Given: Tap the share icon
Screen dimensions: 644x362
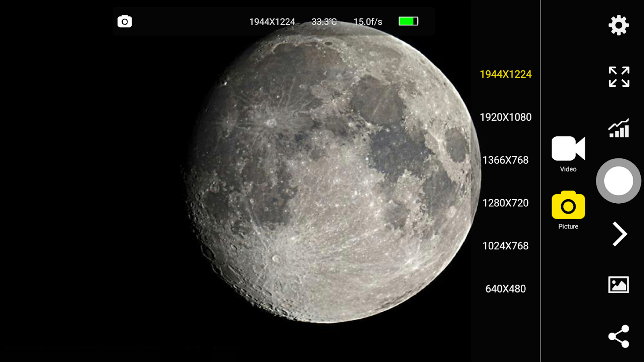Looking at the screenshot, I should coord(619,336).
